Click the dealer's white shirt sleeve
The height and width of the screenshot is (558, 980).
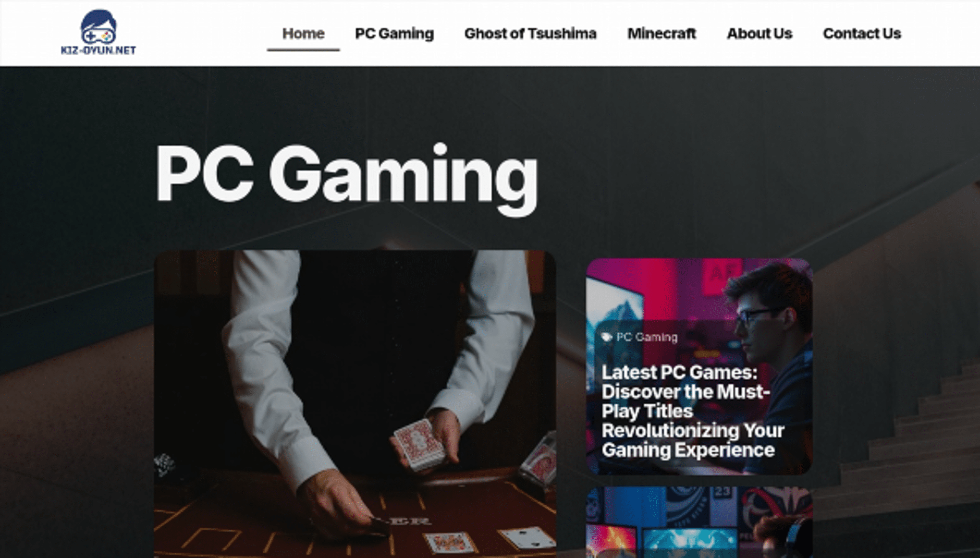pyautogui.click(x=268, y=364)
